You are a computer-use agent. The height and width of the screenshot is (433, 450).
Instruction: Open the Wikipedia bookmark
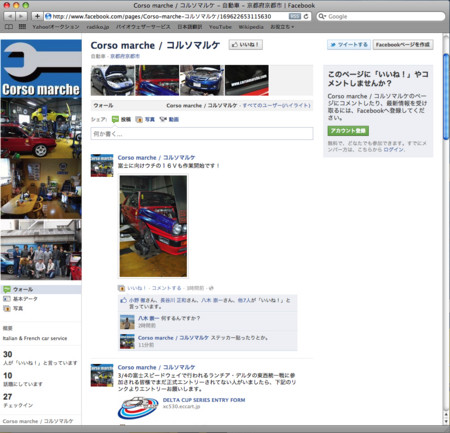click(251, 27)
